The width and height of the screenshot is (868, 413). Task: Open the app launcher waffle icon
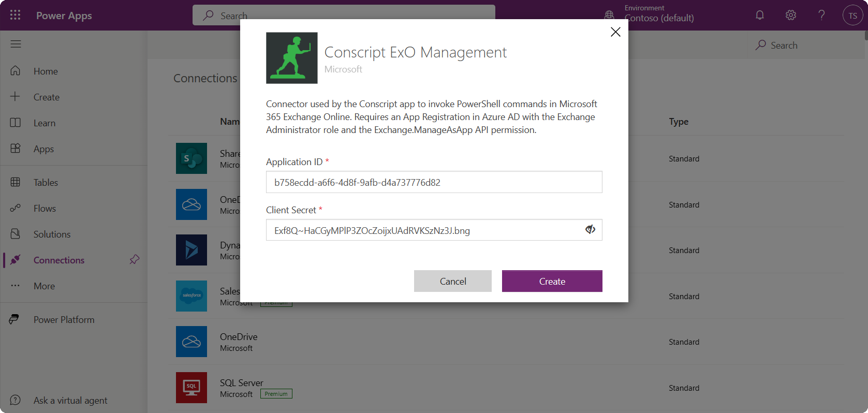pyautogui.click(x=15, y=15)
